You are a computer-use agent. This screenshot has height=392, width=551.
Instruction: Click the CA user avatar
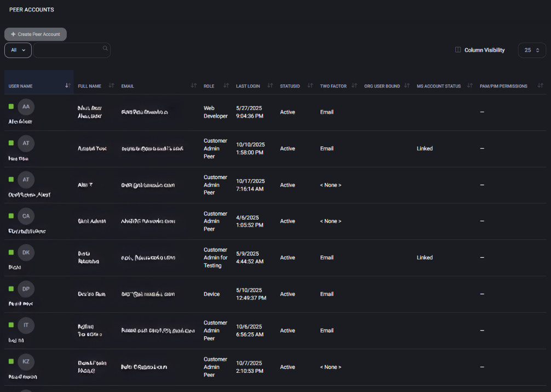point(26,216)
